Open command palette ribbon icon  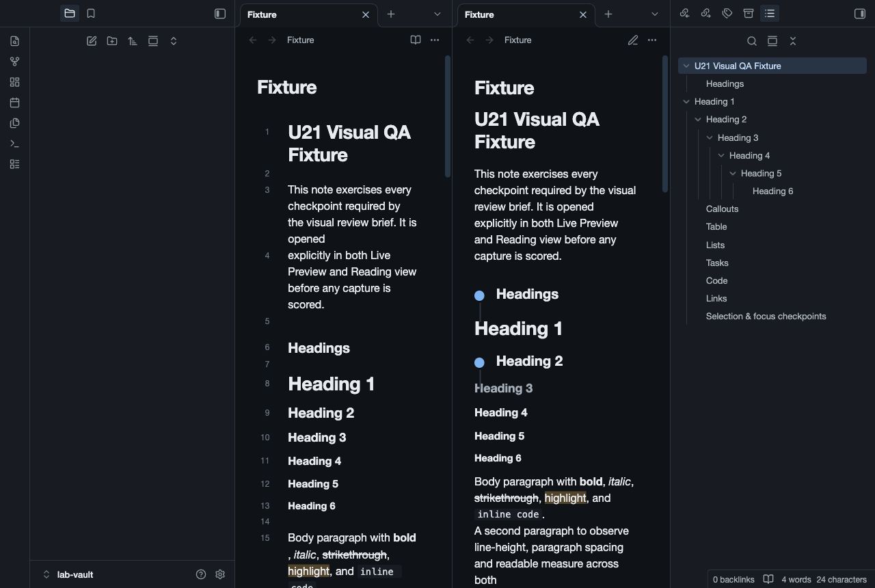15,144
